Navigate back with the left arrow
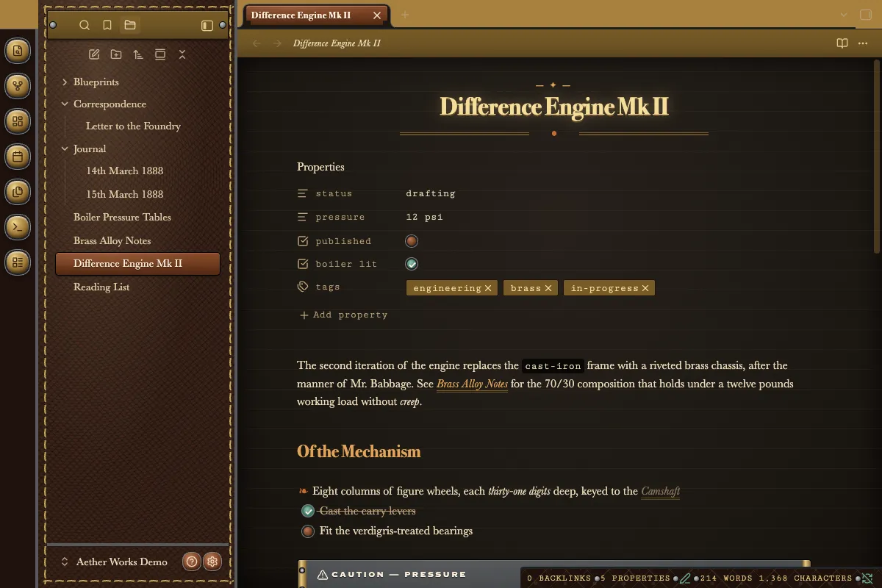The width and height of the screenshot is (882, 588). pos(257,43)
